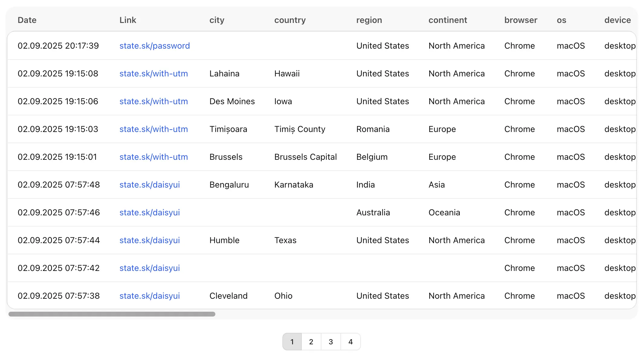
Task: Click the Humble city cell
Action: [x=224, y=240]
